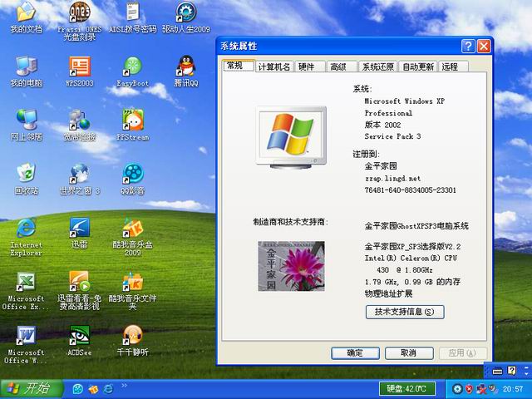Open language bar help question icon

click(x=512, y=370)
